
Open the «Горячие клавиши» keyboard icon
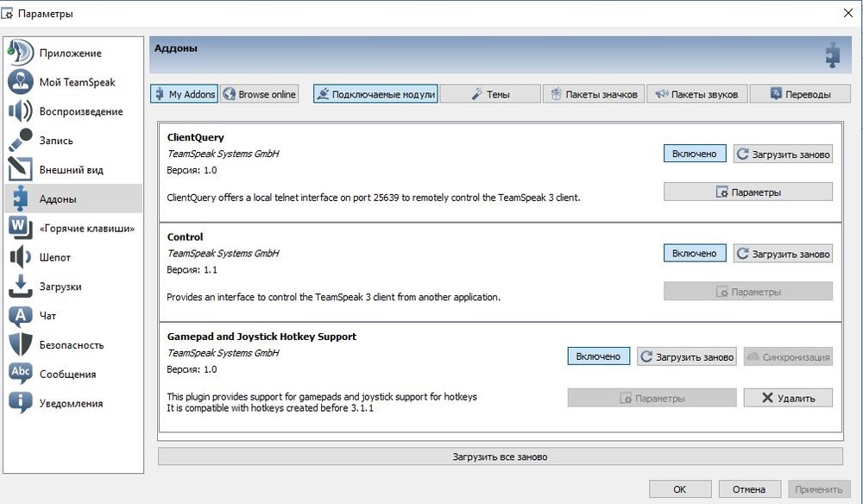(21, 228)
